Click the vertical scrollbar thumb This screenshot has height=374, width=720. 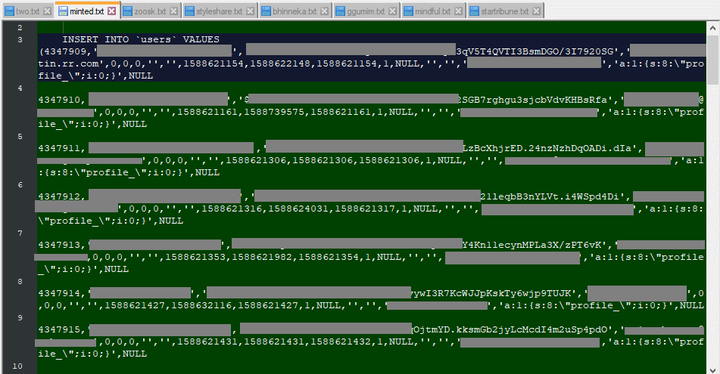pyautogui.click(x=713, y=59)
